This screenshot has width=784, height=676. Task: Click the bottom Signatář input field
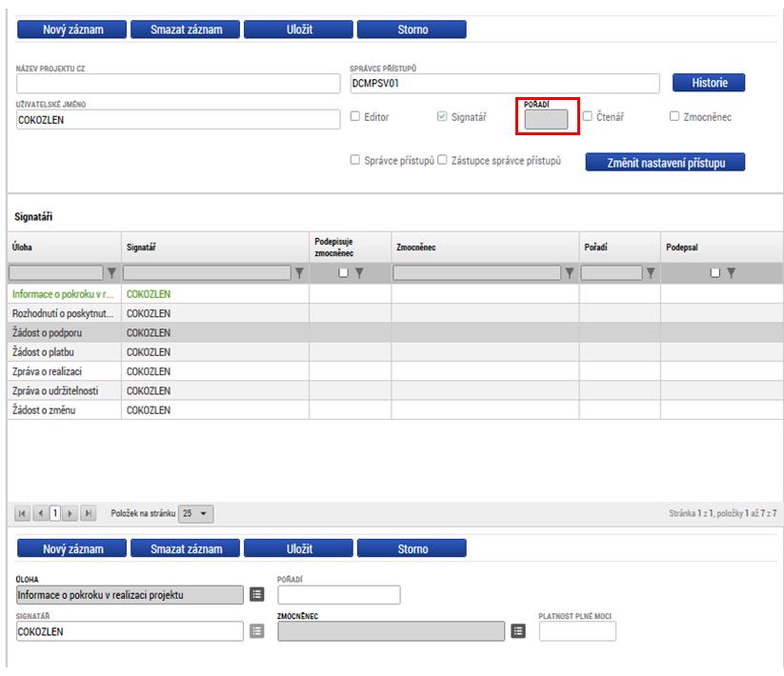pos(130,631)
